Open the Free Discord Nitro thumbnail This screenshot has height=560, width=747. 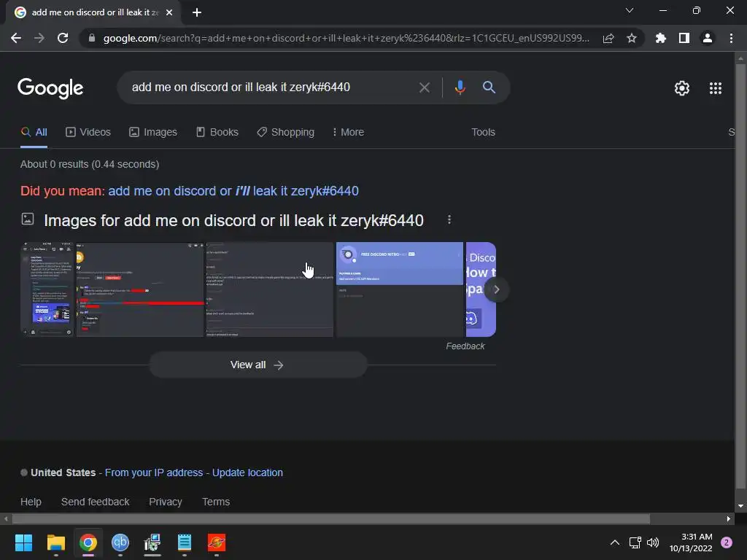400,289
